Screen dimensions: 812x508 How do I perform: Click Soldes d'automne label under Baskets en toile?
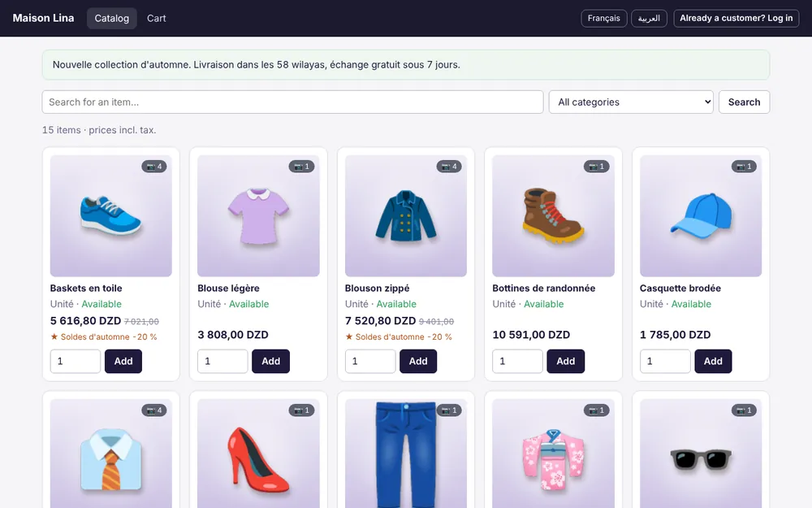click(104, 337)
